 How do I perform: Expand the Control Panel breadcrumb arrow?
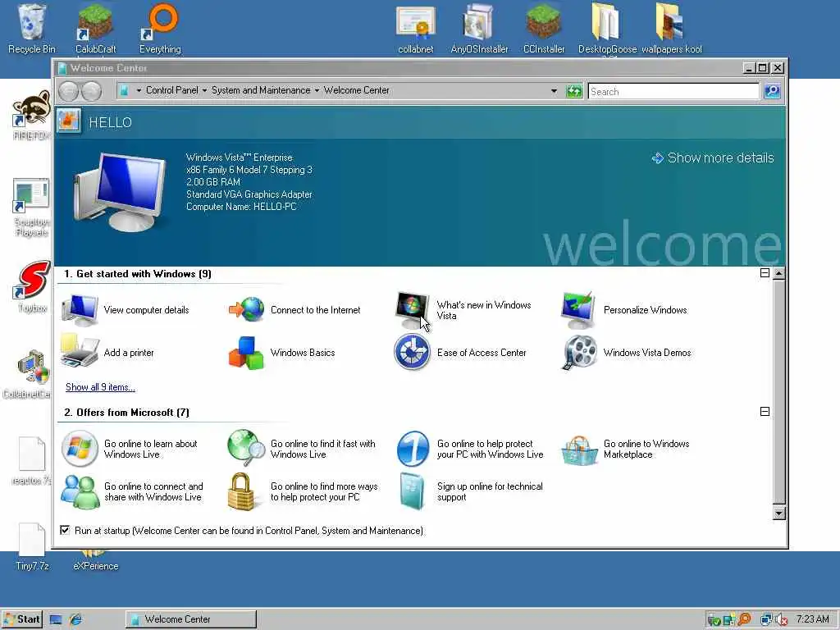click(204, 90)
